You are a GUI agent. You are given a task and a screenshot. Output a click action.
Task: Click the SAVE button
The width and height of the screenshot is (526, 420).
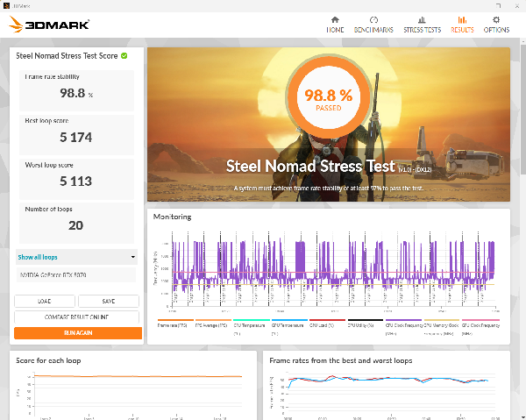[109, 301]
